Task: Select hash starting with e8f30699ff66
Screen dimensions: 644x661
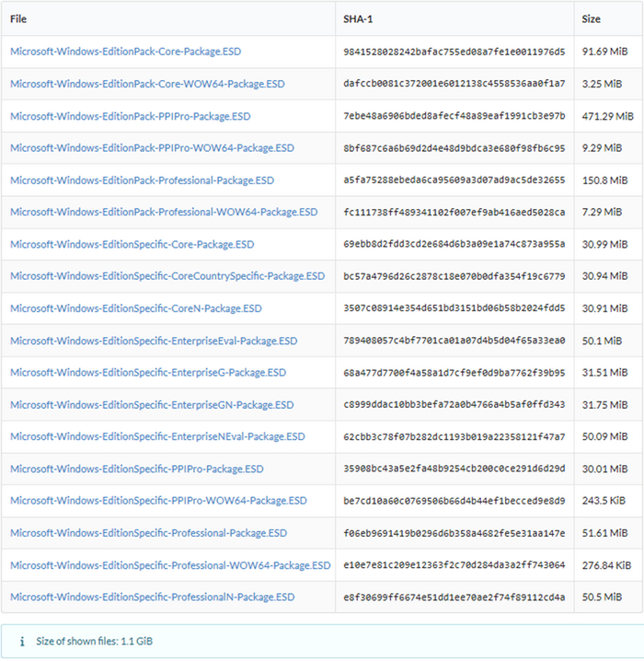Action: pos(454,597)
